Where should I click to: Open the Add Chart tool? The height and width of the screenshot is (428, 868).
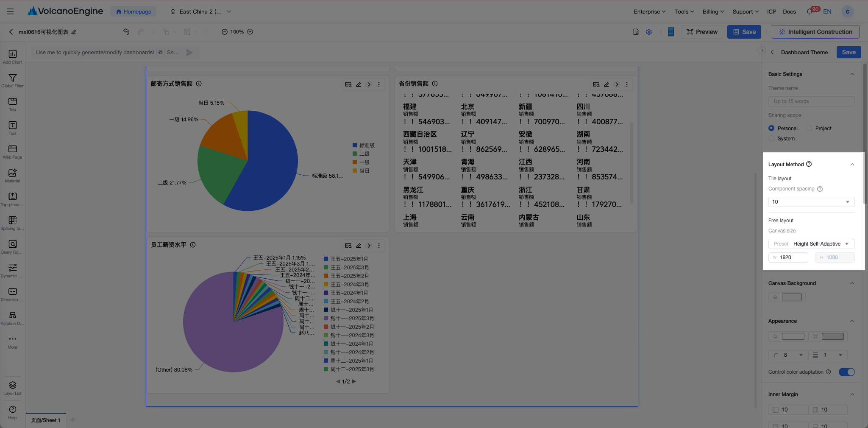click(12, 56)
